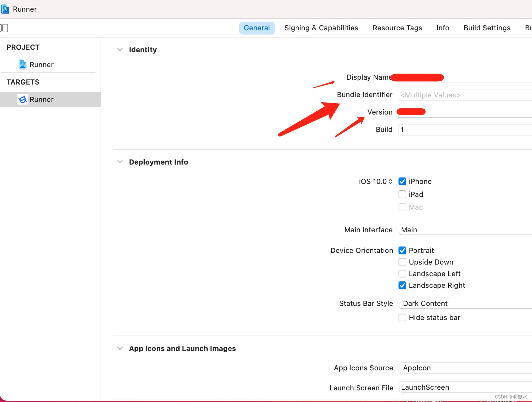Screen dimensions: 532x402
Task: Click the Build number field
Action: (465, 130)
